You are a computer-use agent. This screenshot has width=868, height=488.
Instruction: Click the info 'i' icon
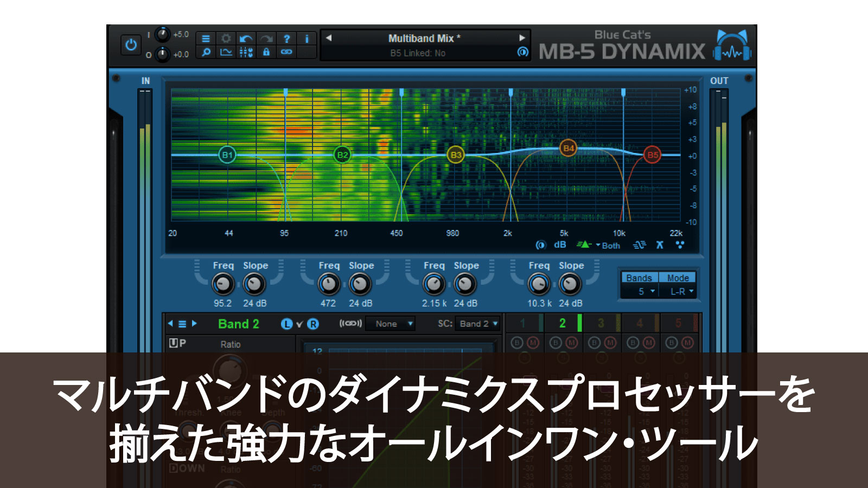[307, 38]
